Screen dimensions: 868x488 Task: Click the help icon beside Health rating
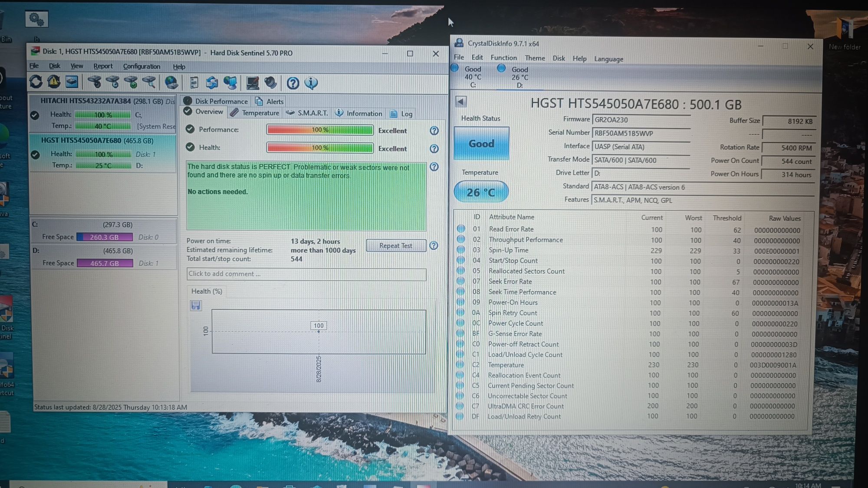point(434,149)
